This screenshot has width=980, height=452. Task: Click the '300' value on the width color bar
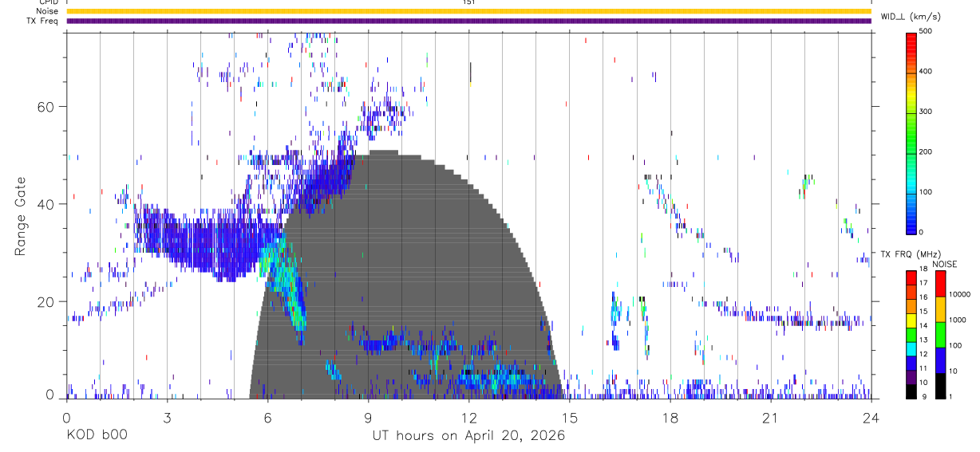(926, 112)
